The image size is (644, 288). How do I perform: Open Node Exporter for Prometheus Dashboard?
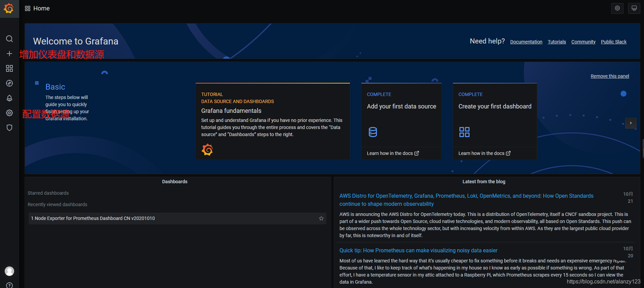coord(177,218)
